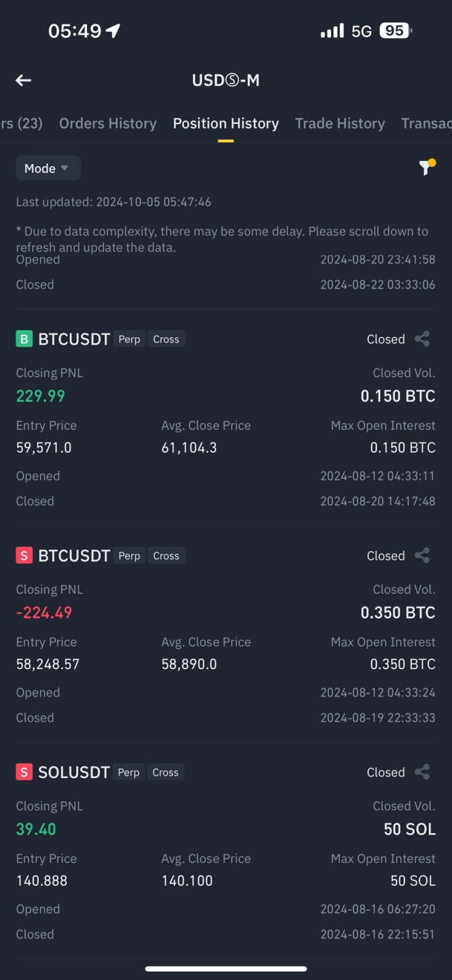The height and width of the screenshot is (980, 452).
Task: Tap the red S badge beside BTCUSDT
Action: [24, 555]
